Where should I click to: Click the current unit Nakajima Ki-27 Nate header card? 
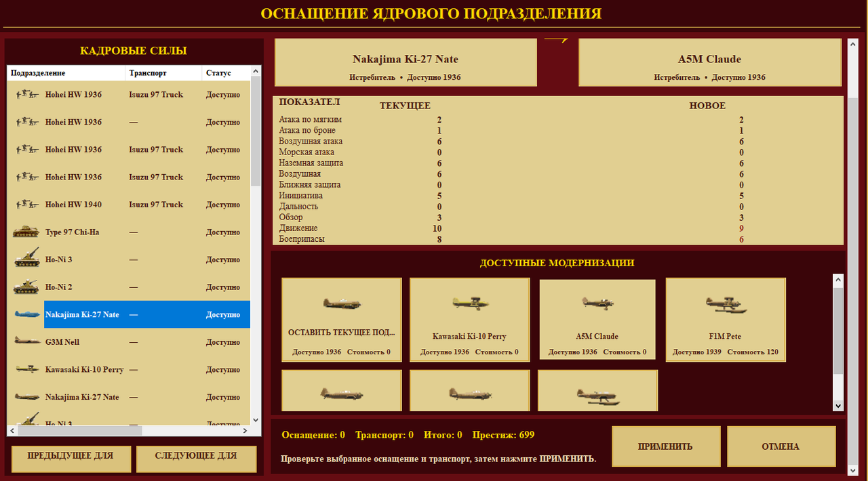[406, 62]
